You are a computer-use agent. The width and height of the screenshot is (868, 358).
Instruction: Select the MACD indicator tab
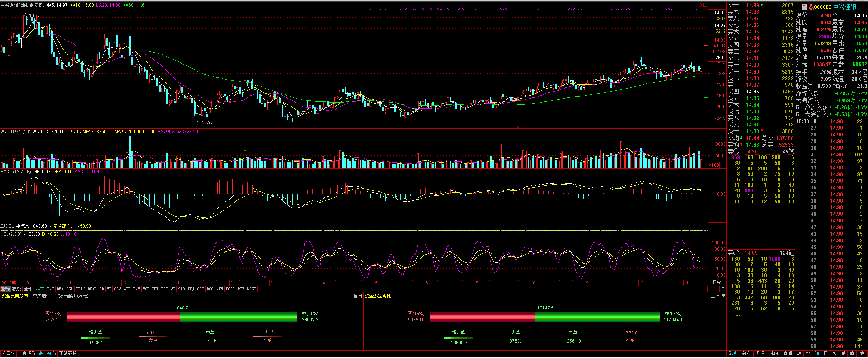pyautogui.click(x=40, y=289)
